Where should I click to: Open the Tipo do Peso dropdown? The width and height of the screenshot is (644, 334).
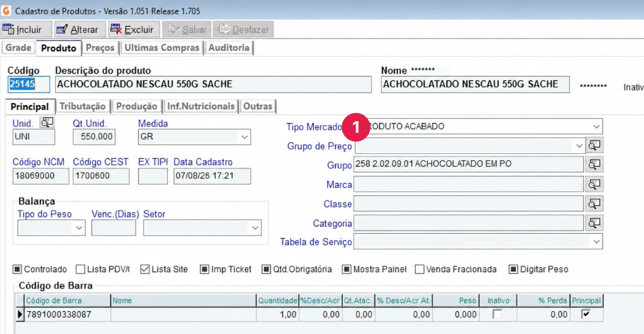click(79, 228)
